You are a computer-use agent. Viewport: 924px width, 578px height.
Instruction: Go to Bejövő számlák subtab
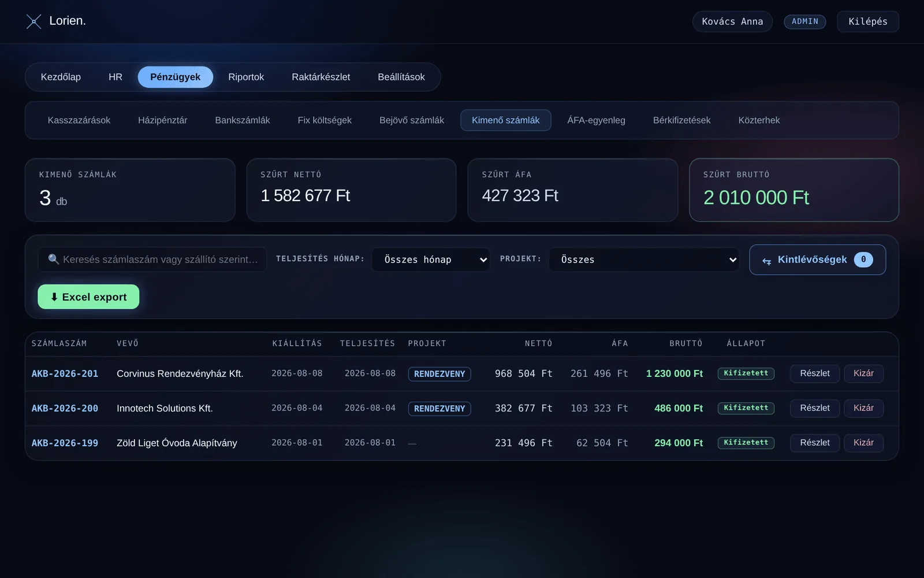pyautogui.click(x=412, y=120)
